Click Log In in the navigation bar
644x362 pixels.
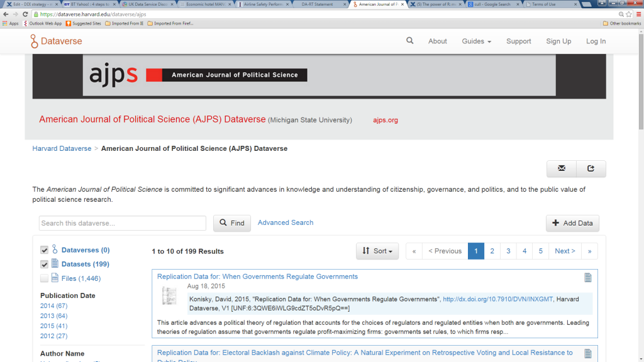tap(596, 41)
